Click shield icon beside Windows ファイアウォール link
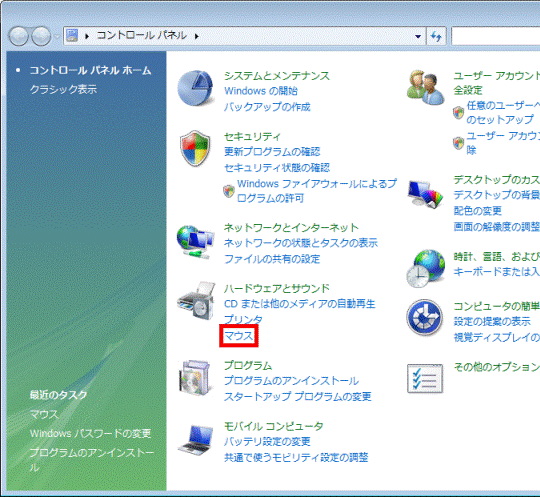 (x=229, y=190)
